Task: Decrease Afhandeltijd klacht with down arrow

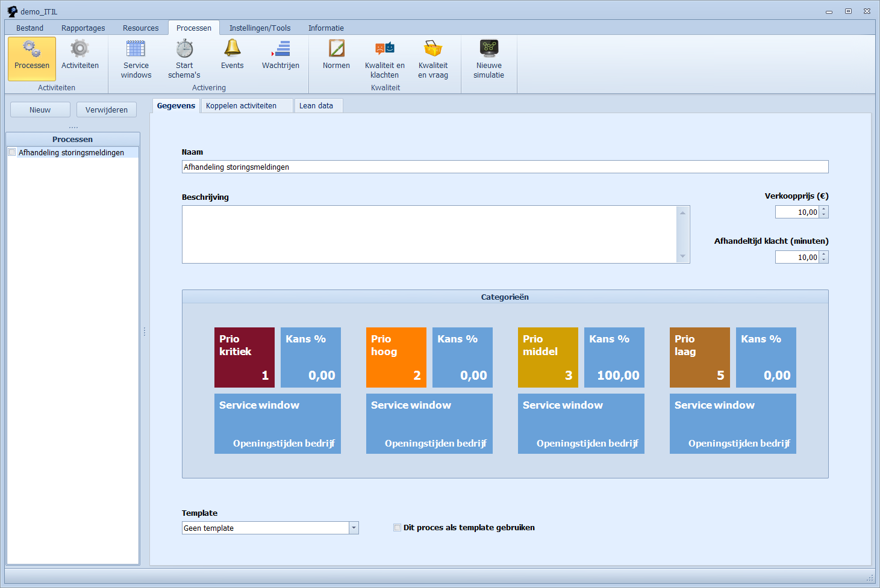Action: pyautogui.click(x=824, y=260)
